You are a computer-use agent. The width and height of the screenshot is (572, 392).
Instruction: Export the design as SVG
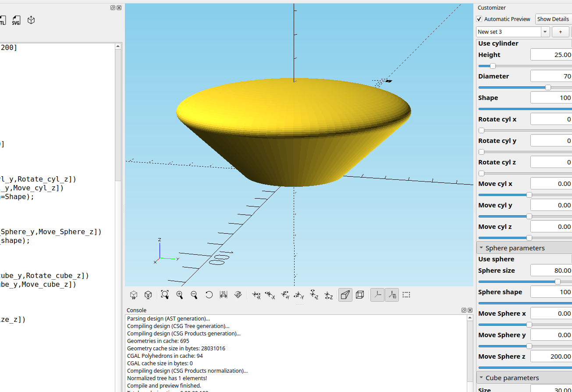pos(16,20)
